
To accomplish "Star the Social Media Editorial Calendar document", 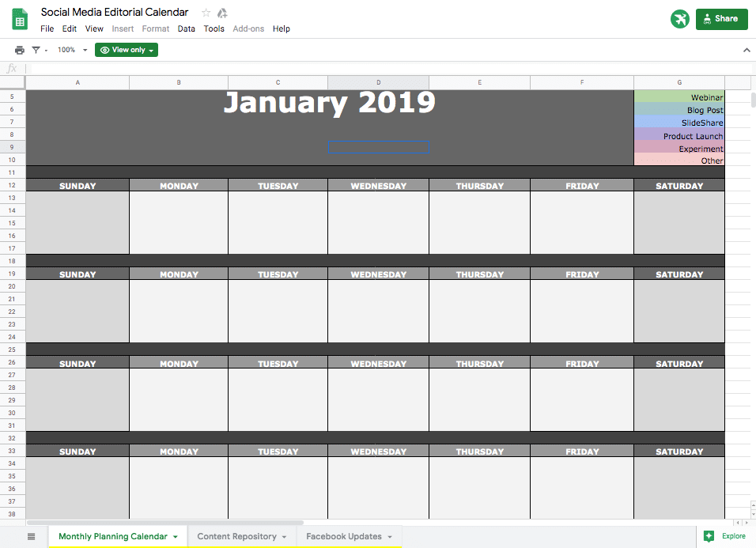I will [206, 13].
